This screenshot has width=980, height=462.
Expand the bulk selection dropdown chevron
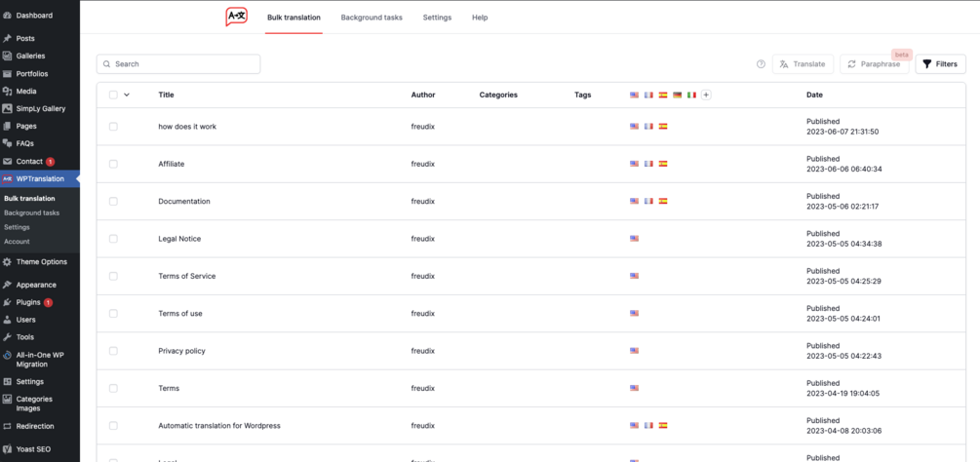coord(127,96)
